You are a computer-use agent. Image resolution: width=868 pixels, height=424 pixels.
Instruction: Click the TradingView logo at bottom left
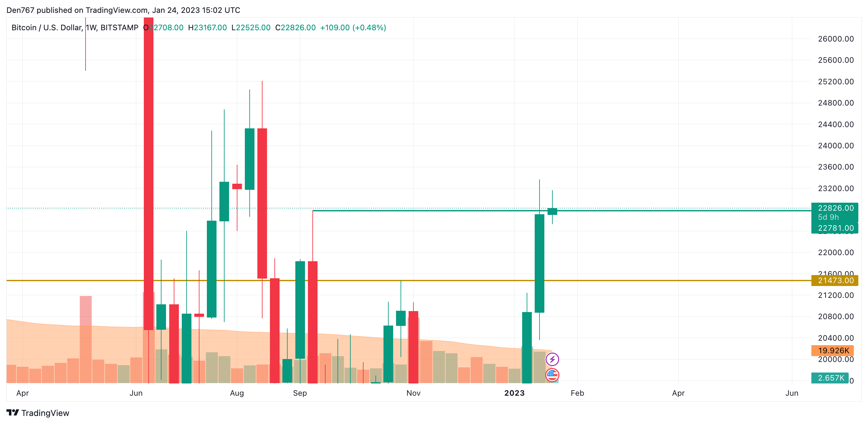click(x=13, y=412)
